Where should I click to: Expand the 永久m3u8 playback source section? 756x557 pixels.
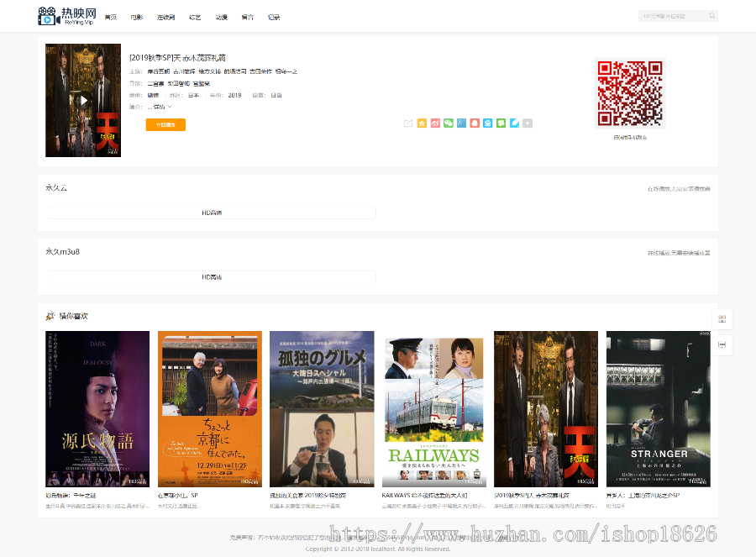pos(63,253)
